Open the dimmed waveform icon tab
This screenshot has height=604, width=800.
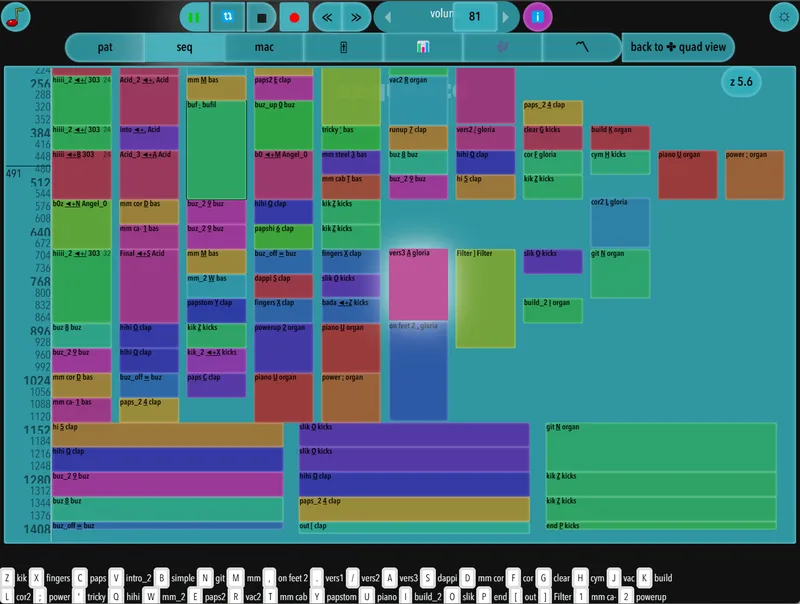point(503,47)
